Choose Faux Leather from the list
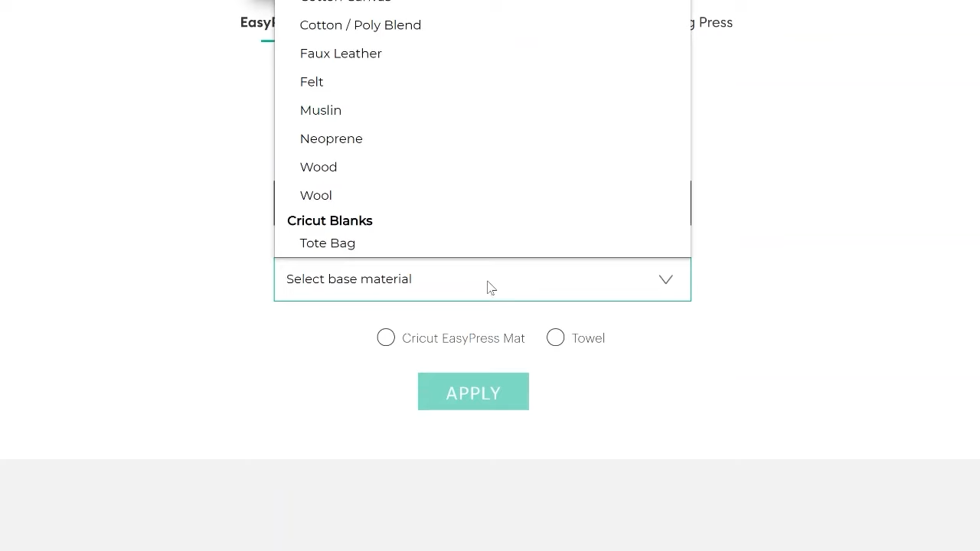Screen dimensions: 980x551 click(x=341, y=54)
